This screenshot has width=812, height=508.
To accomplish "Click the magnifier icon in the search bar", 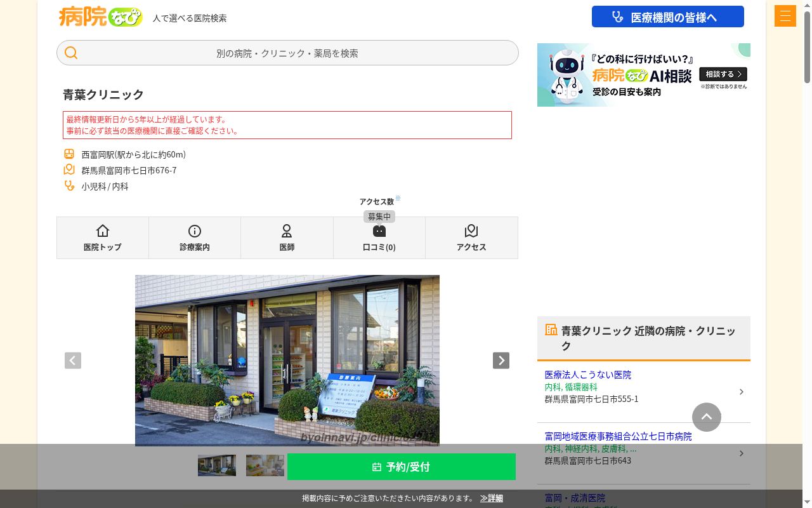I will tap(71, 53).
